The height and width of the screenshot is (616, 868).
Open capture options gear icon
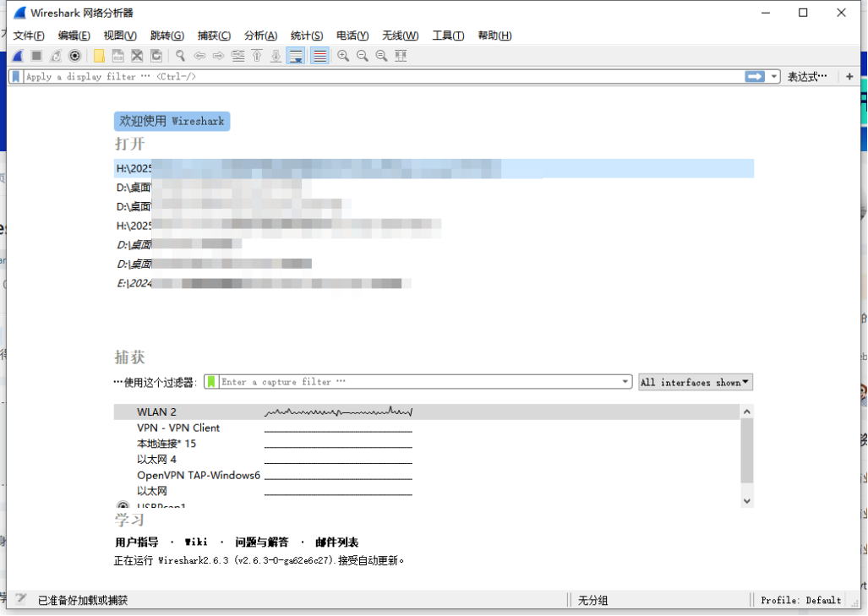(x=74, y=56)
